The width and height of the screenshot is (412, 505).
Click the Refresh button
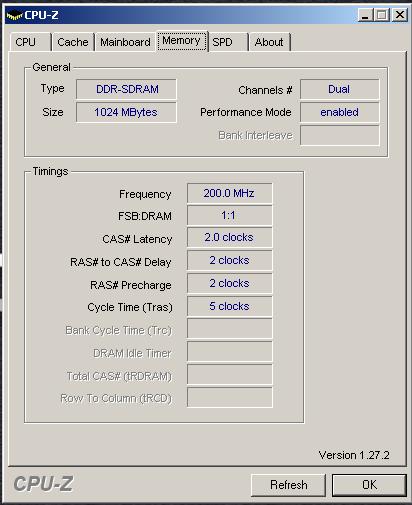[x=288, y=485]
